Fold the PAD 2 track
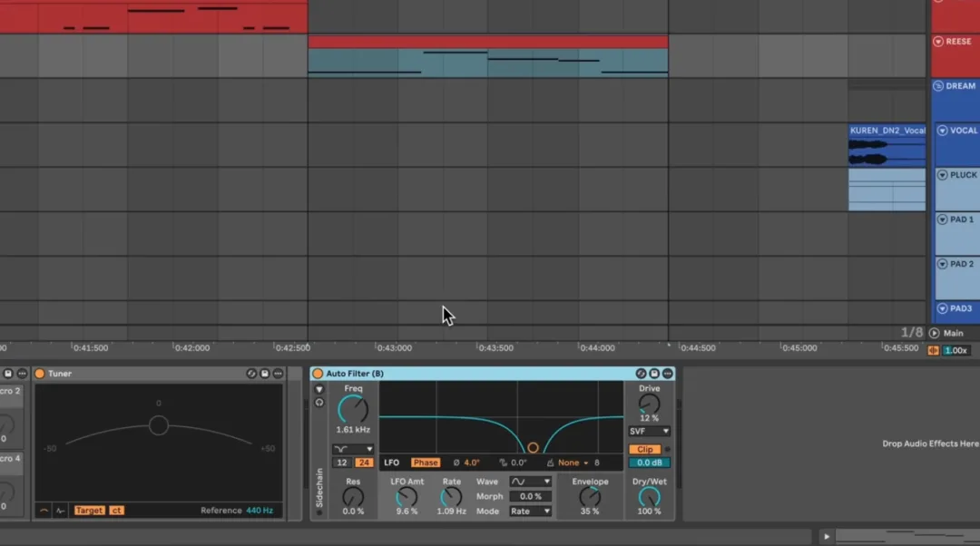This screenshot has width=980, height=546. [942, 264]
